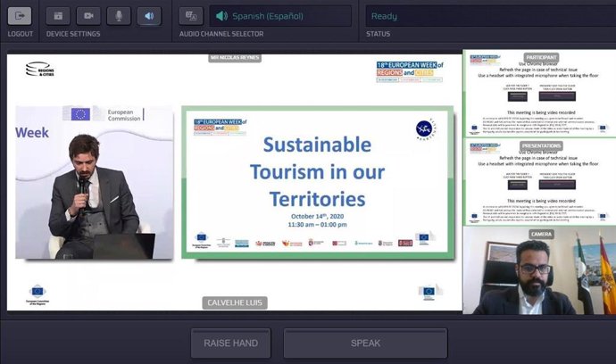Click the MR NICOLAS REYNES name label

coord(235,58)
